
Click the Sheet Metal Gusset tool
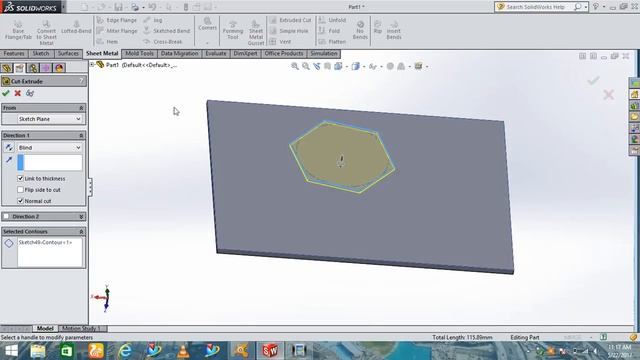[x=256, y=33]
